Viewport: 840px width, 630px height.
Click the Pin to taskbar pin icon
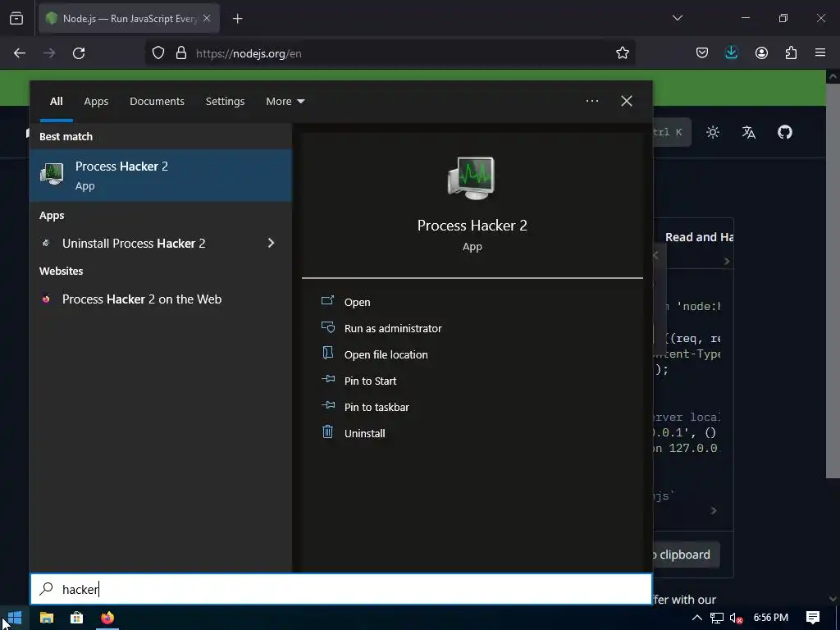point(328,406)
